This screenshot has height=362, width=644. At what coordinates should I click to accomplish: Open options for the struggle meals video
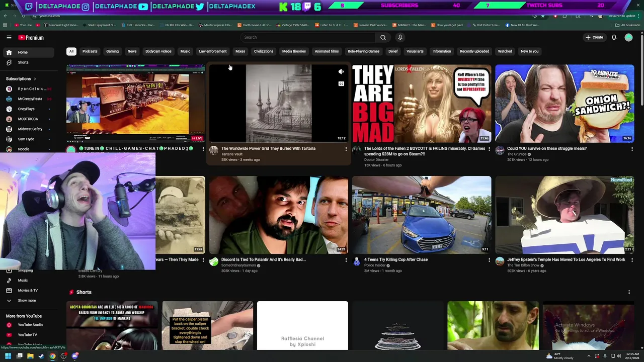tap(632, 149)
